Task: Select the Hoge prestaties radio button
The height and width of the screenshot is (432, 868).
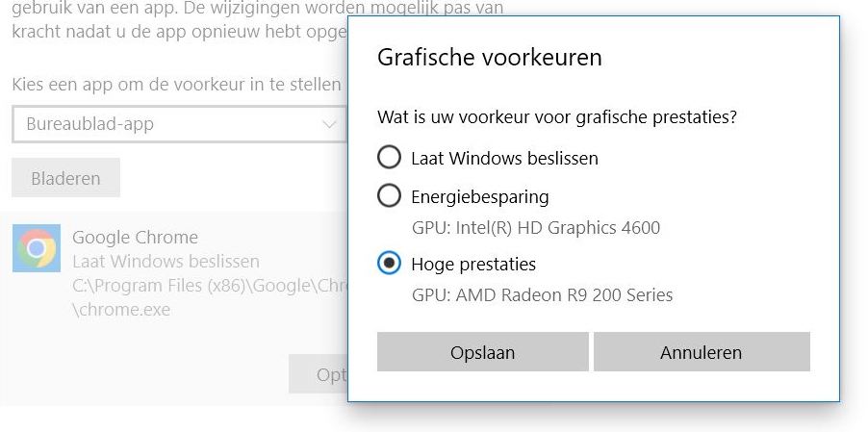Action: (390, 264)
